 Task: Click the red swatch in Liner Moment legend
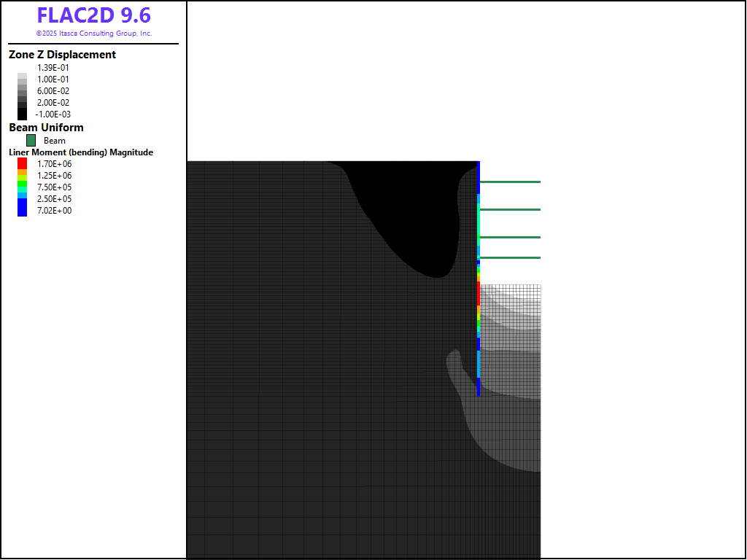22,163
